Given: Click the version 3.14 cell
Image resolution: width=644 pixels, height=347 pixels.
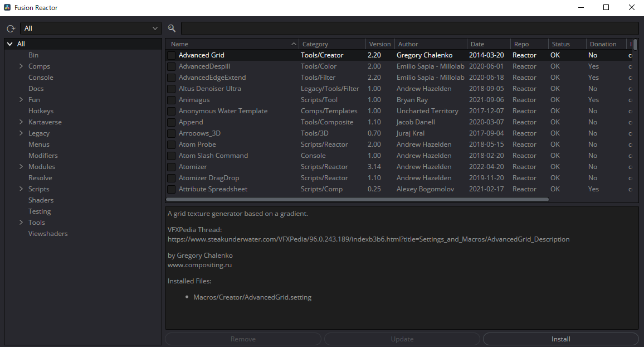Looking at the screenshot, I should pos(374,167).
